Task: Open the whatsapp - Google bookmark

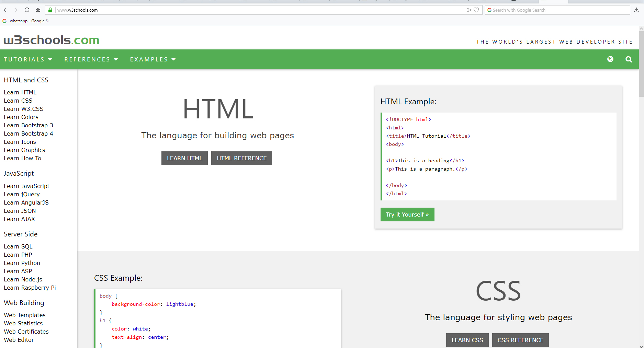Action: [26, 21]
